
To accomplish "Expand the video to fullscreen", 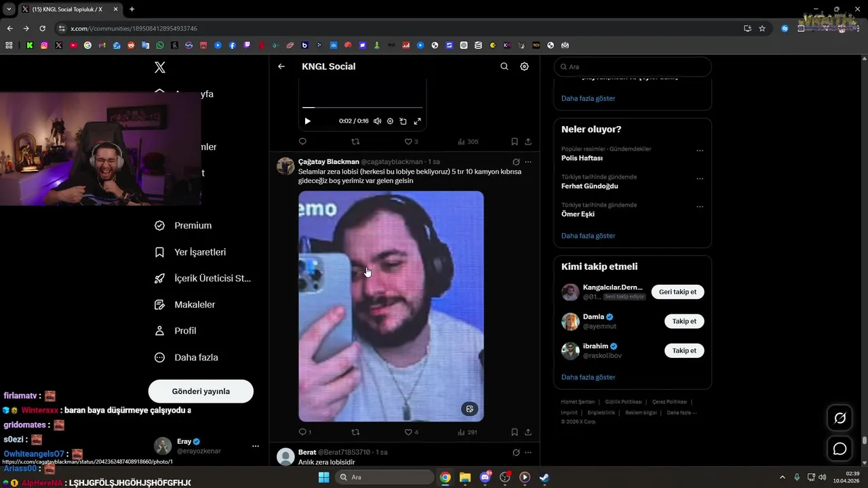I will 417,121.
